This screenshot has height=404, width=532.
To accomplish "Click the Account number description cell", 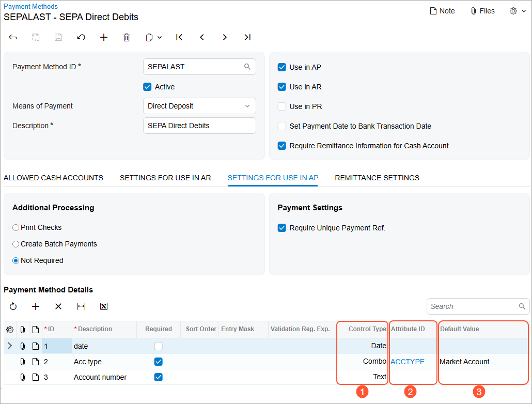I will [x=104, y=377].
